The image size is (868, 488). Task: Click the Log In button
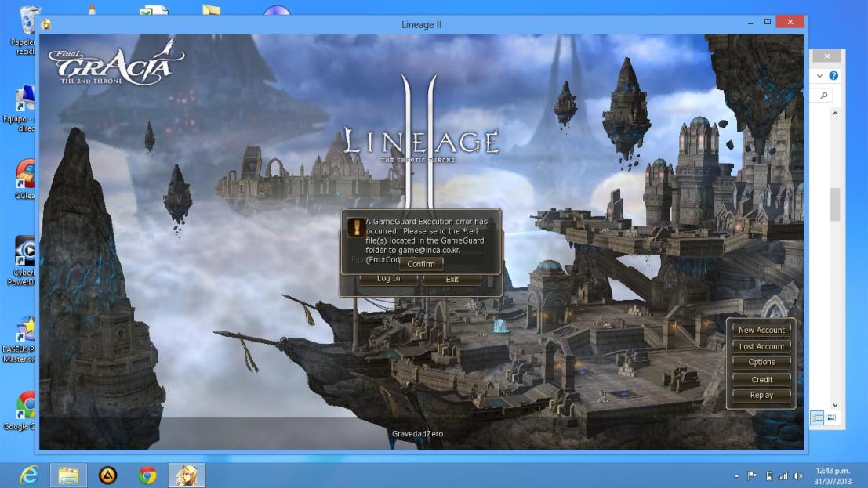389,279
